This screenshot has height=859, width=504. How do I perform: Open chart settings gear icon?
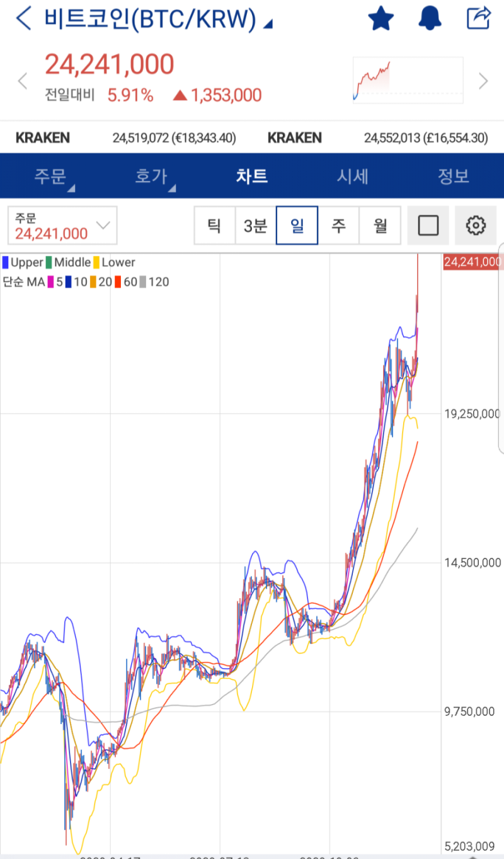point(476,226)
